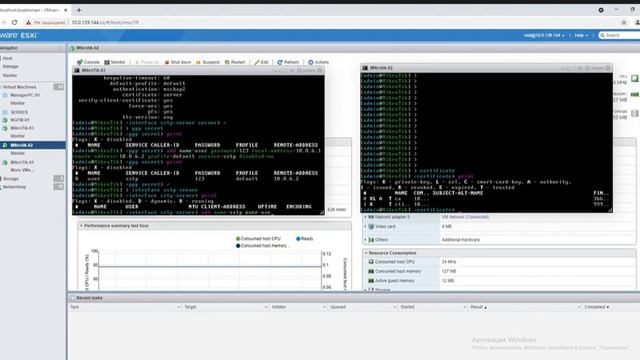Open the root user account menu
Image resolution: width=640 pixels, height=360 pixels.
544,36
